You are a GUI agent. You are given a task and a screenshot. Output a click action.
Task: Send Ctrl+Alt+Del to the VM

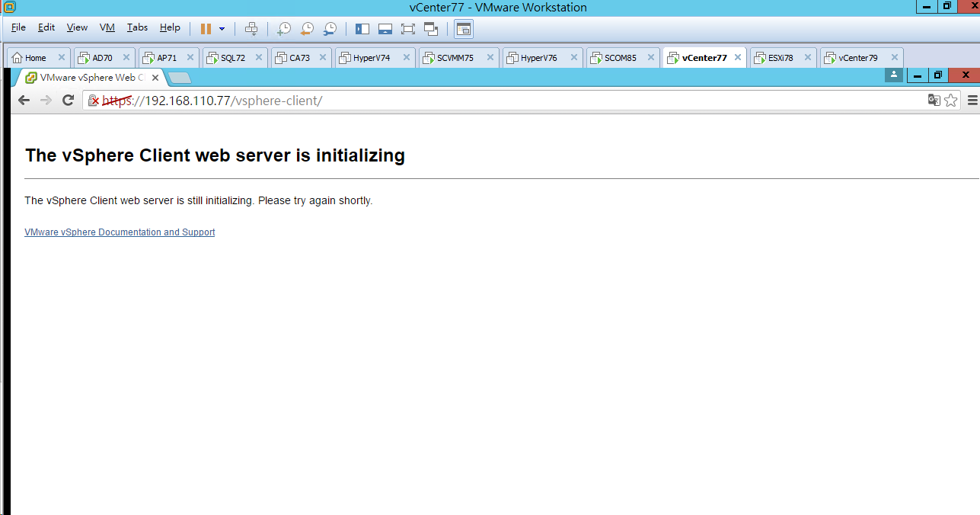(x=251, y=29)
